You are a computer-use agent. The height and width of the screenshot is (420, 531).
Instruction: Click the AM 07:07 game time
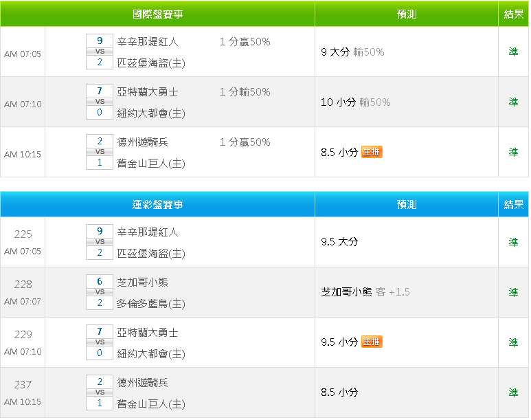point(23,301)
